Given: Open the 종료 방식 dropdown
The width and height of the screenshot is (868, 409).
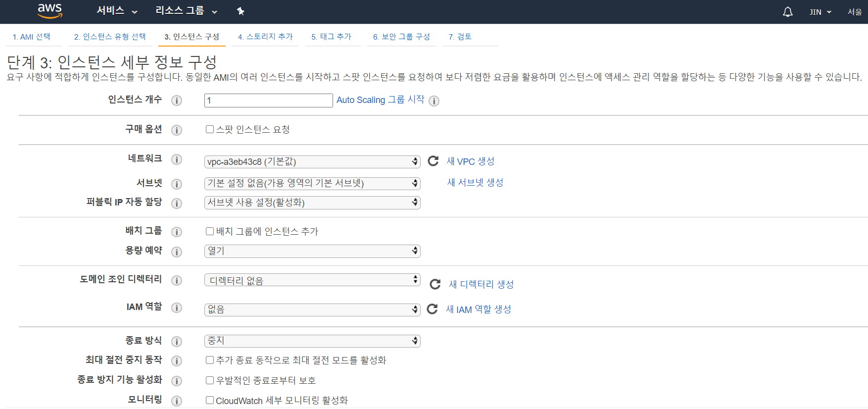Looking at the screenshot, I should click(x=312, y=341).
